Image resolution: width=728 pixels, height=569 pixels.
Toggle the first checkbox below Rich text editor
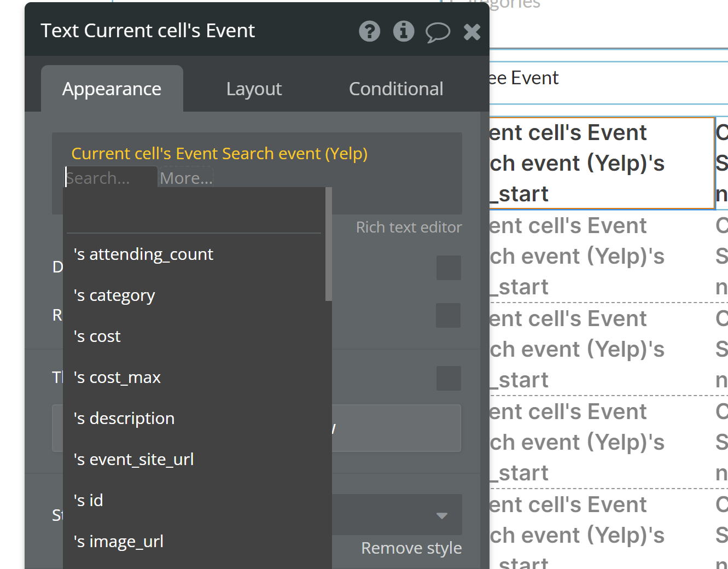coord(449,268)
